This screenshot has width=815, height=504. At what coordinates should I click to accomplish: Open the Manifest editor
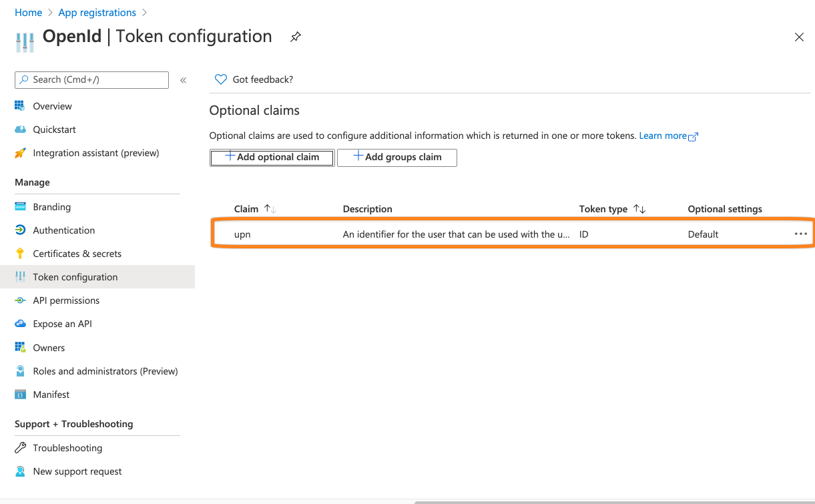click(x=51, y=395)
